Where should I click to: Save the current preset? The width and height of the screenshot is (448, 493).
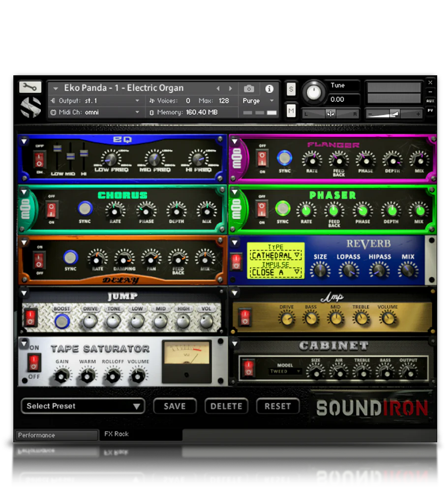(x=175, y=406)
